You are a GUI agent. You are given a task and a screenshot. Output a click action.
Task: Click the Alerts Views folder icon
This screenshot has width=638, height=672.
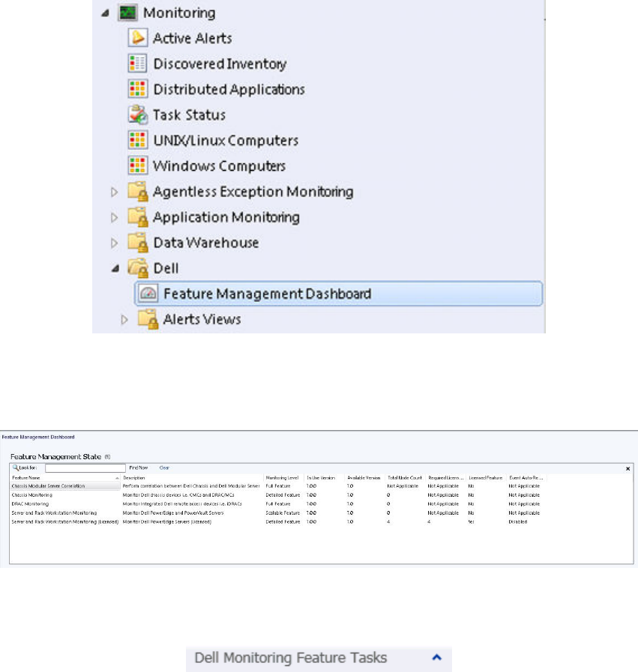pyautogui.click(x=148, y=320)
